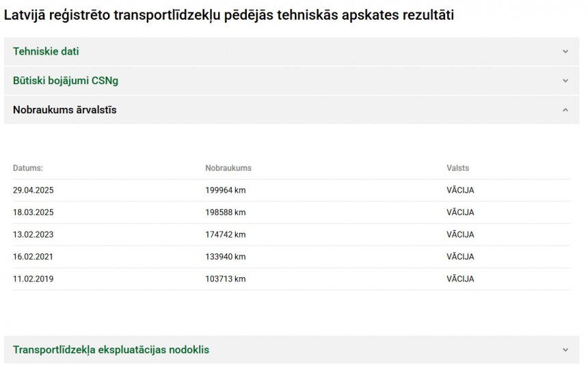Click the 133940 km mileage value
Screen dimensions: 588x379
click(x=226, y=257)
